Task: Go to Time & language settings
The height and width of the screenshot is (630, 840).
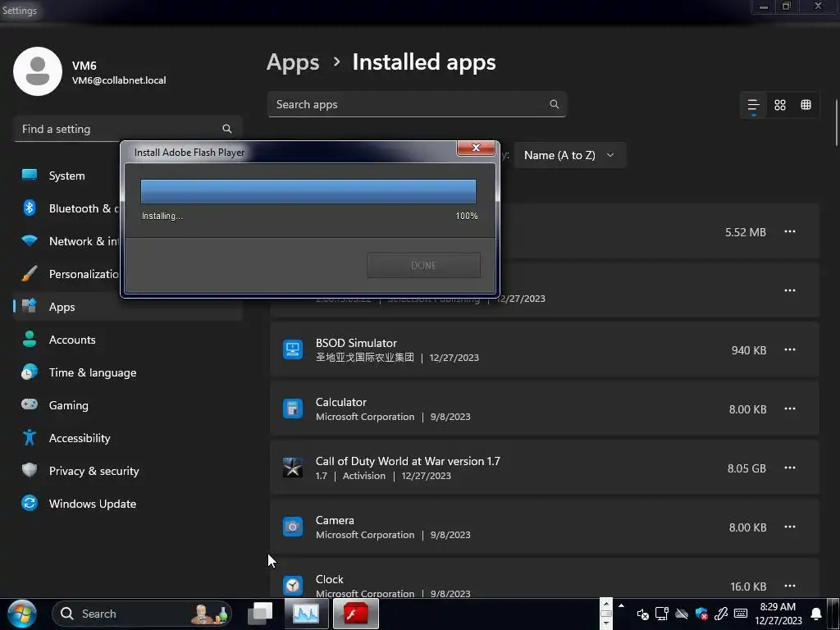Action: [x=128, y=372]
